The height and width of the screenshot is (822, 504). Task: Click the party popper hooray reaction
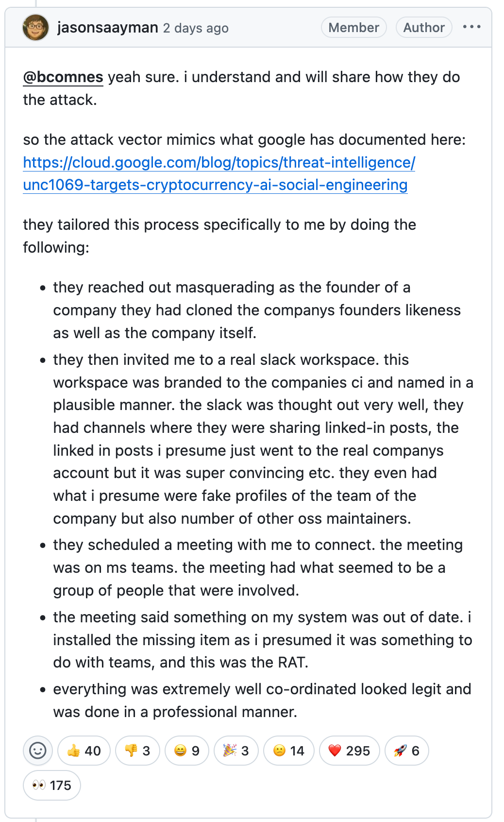coord(236,751)
